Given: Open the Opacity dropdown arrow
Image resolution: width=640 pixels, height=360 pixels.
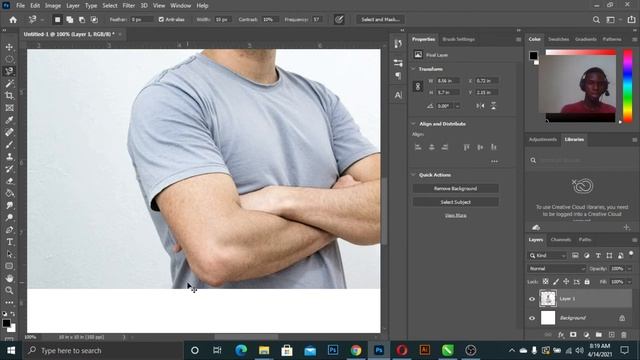Looking at the screenshot, I should coord(629,269).
